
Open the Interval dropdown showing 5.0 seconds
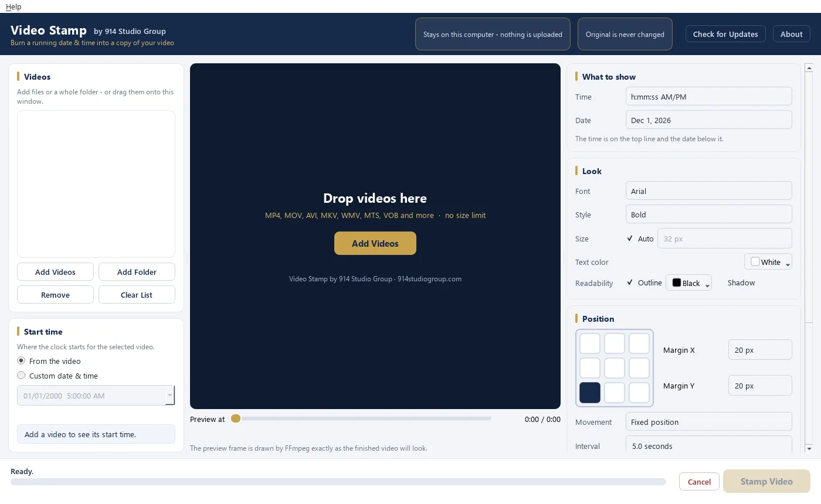709,445
